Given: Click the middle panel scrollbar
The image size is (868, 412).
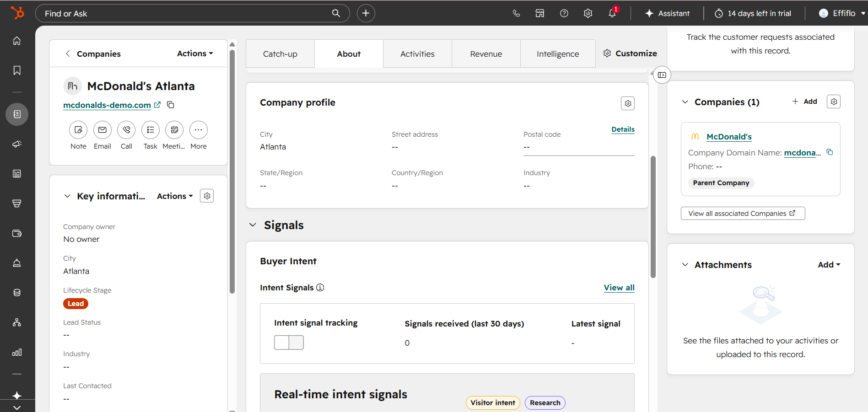Looking at the screenshot, I should coord(653,217).
